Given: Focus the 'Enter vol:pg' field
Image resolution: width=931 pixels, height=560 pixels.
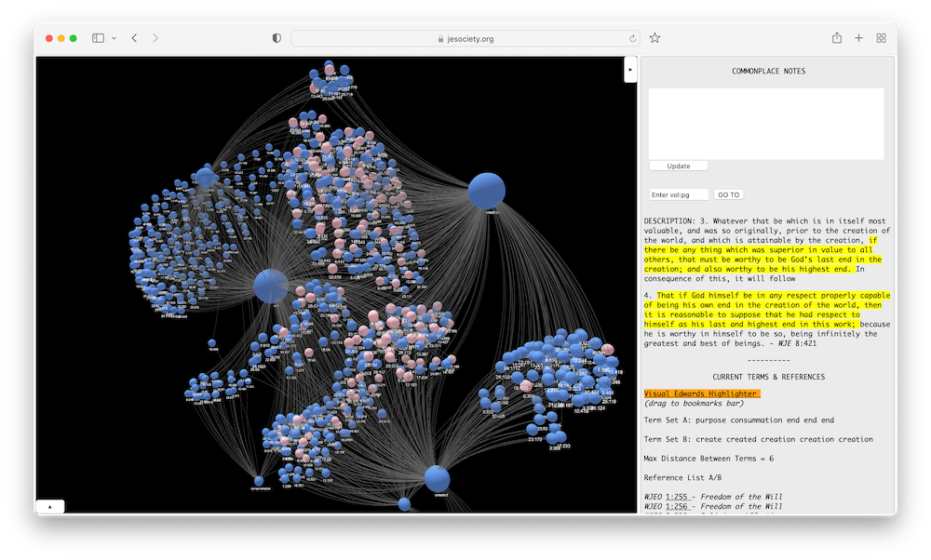Looking at the screenshot, I should 679,194.
